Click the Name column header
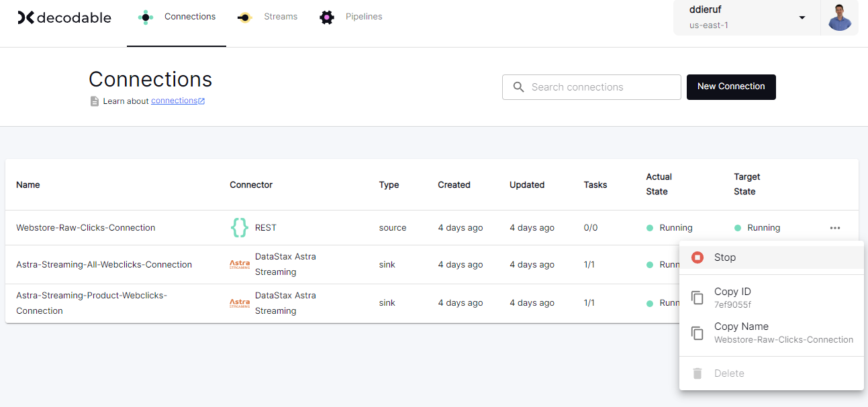Image resolution: width=868 pixels, height=407 pixels. pyautogui.click(x=28, y=185)
